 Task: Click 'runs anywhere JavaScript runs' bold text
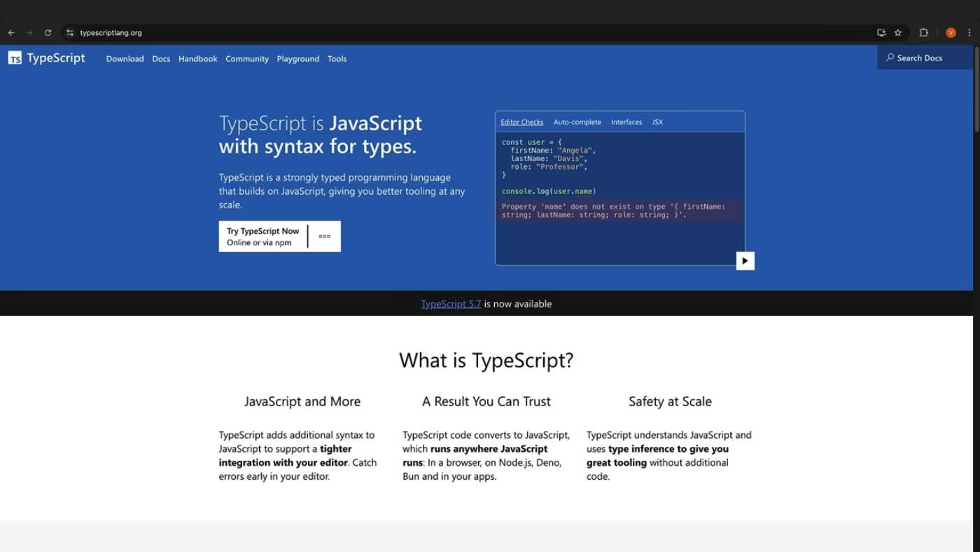point(475,455)
